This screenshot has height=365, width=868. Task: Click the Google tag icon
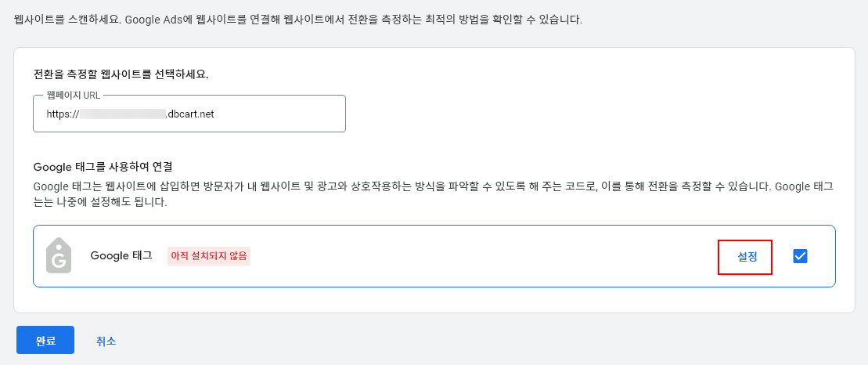[x=59, y=255]
